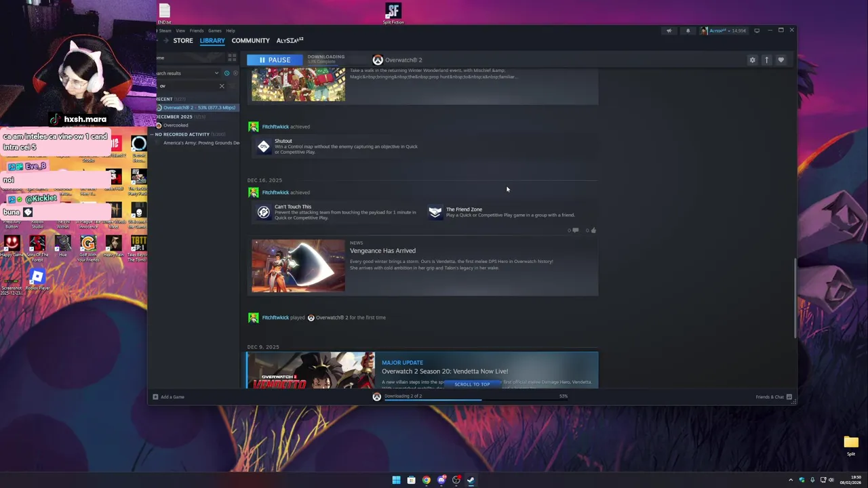Clear the library search field
The height and width of the screenshot is (488, 868).
[x=222, y=86]
